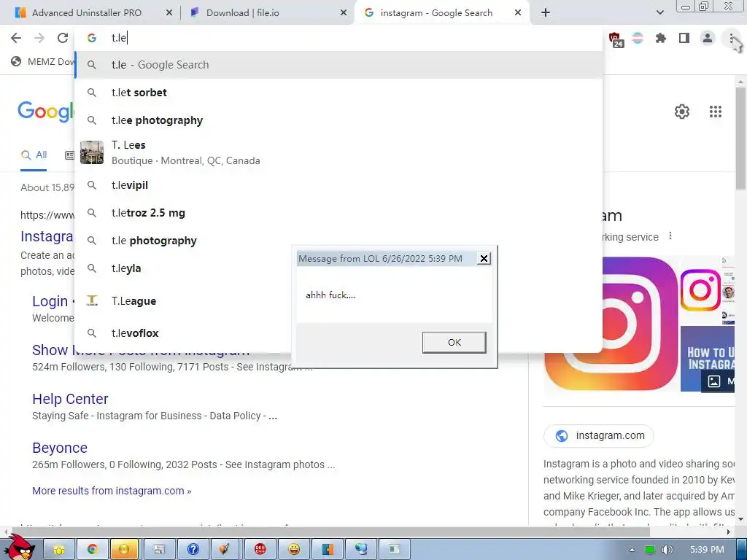Click the T. Lees boutique thumbnail

click(x=92, y=152)
